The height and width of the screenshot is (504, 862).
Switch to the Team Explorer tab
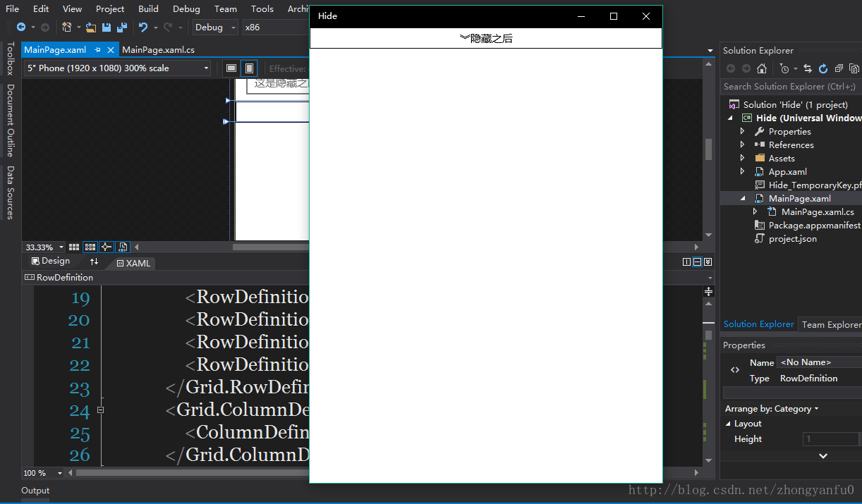pos(831,324)
